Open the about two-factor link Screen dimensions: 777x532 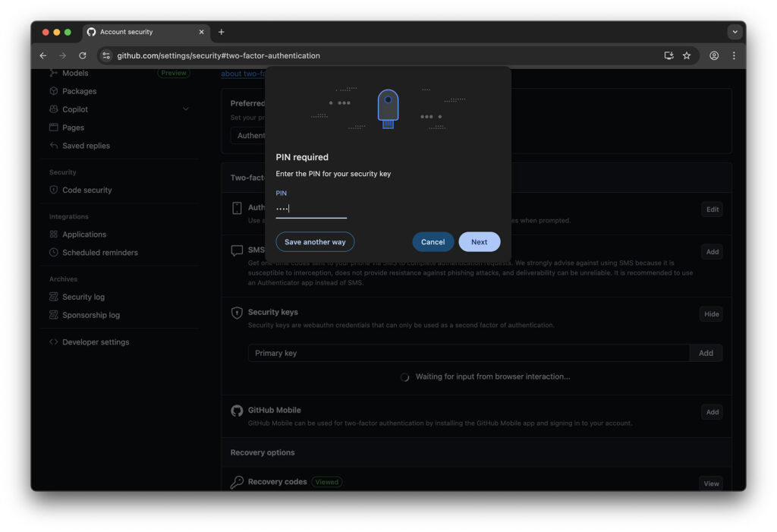[243, 74]
